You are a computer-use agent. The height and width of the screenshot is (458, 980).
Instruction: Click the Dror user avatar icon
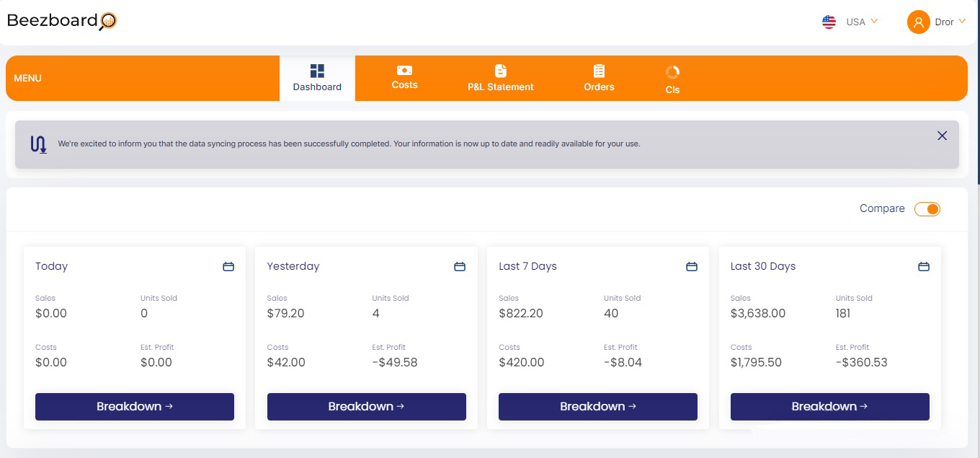[x=918, y=22]
